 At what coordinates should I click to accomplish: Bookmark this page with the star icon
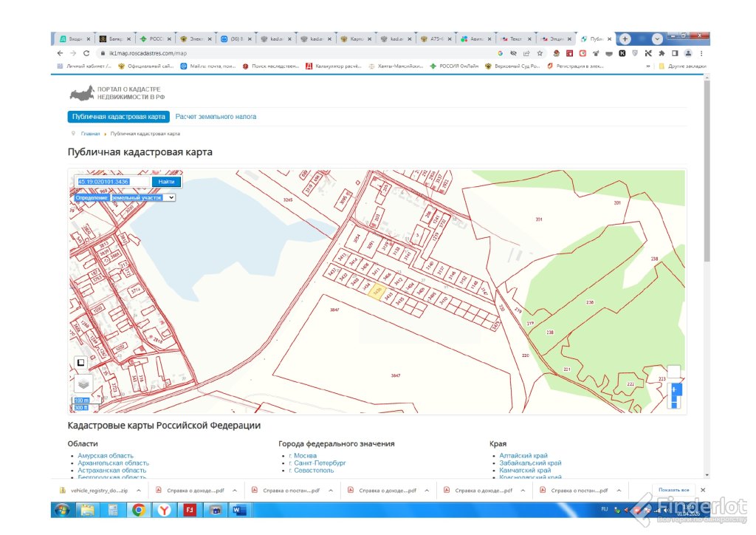540,53
